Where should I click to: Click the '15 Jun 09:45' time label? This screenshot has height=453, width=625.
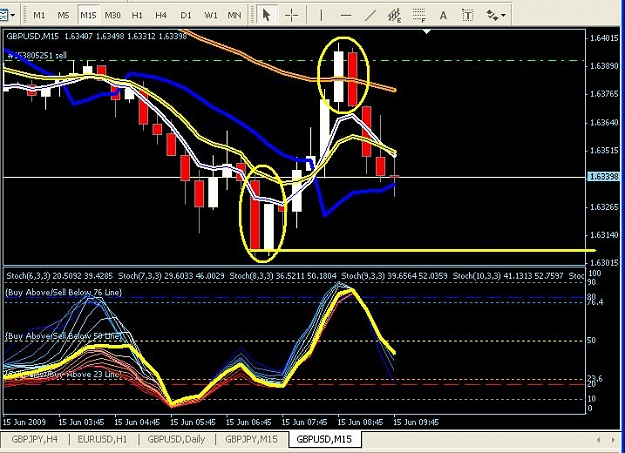click(x=416, y=422)
